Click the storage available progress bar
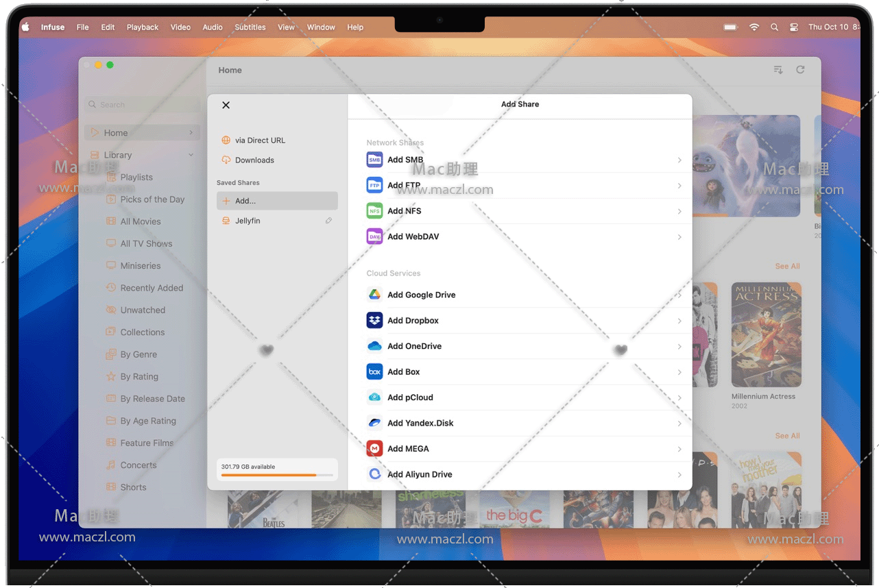The height and width of the screenshot is (588, 879). pos(277,475)
